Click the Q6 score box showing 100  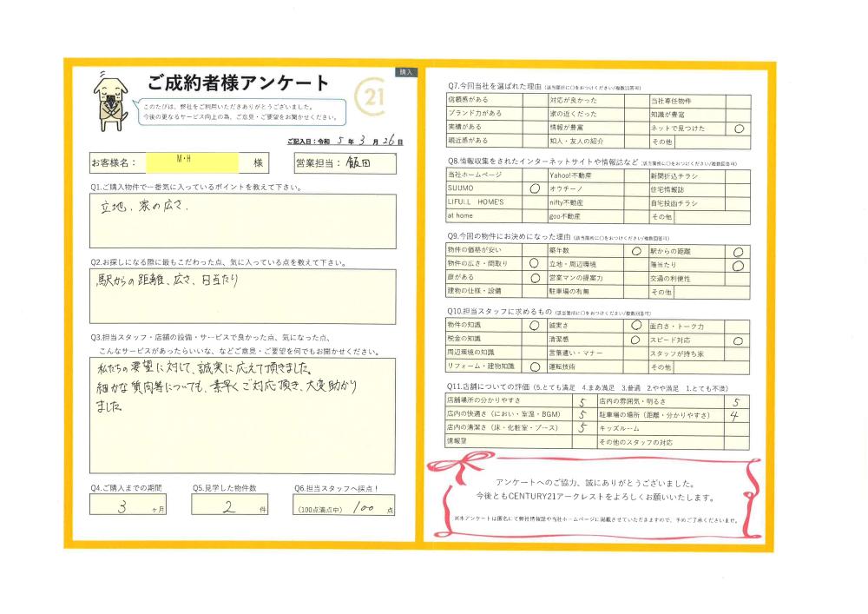click(344, 505)
